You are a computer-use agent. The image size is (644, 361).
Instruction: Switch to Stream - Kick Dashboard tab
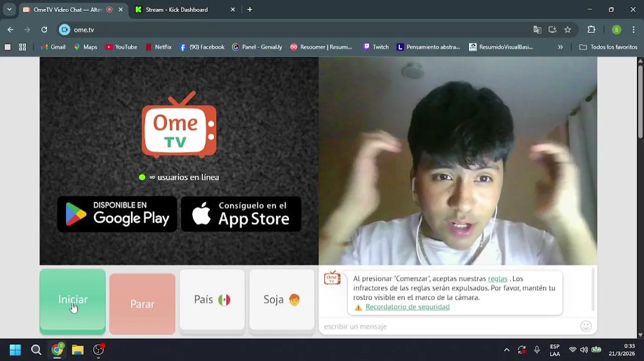[177, 10]
